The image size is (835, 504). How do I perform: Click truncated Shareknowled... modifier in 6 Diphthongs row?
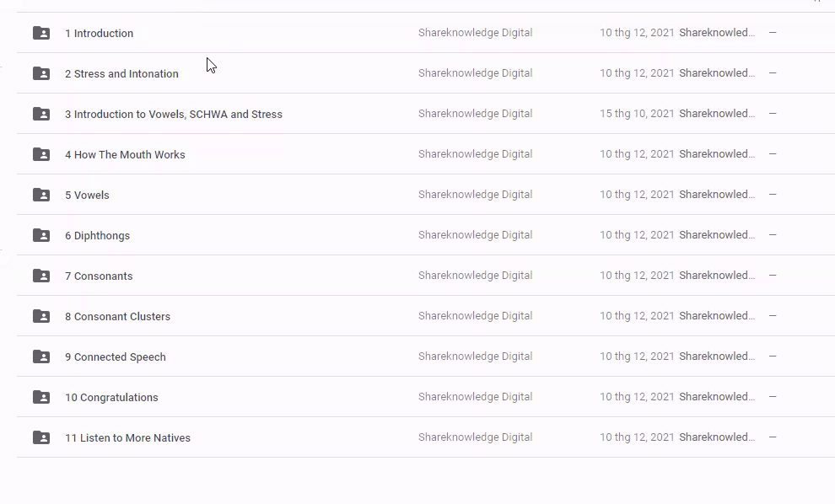(716, 235)
